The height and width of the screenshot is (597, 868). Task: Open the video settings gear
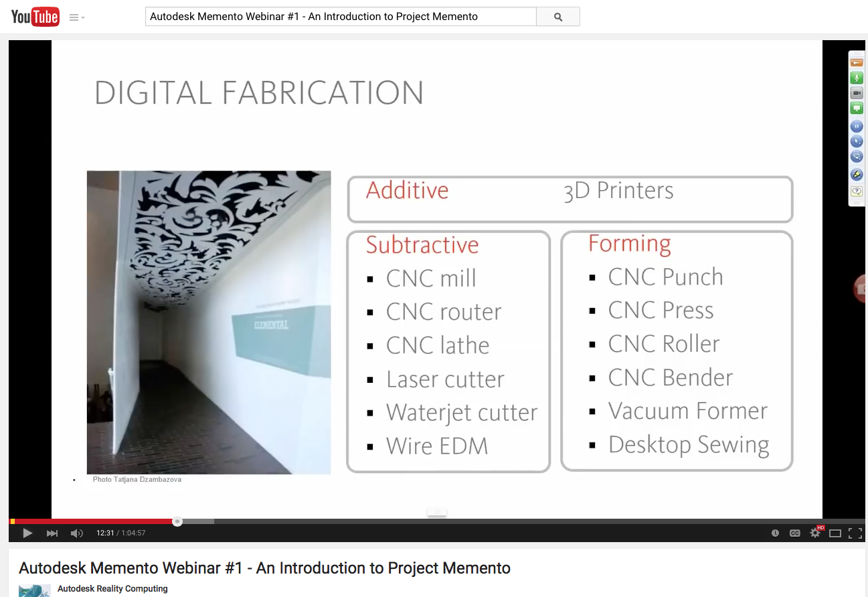pyautogui.click(x=815, y=533)
